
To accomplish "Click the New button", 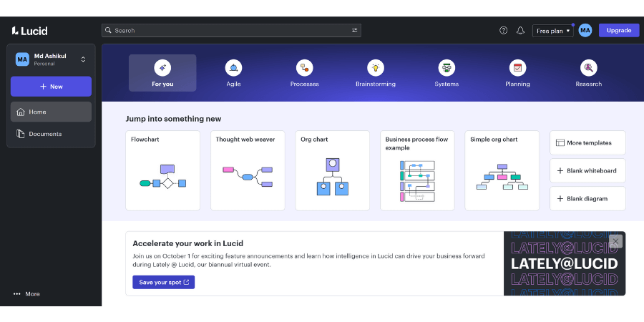I will coord(51,87).
